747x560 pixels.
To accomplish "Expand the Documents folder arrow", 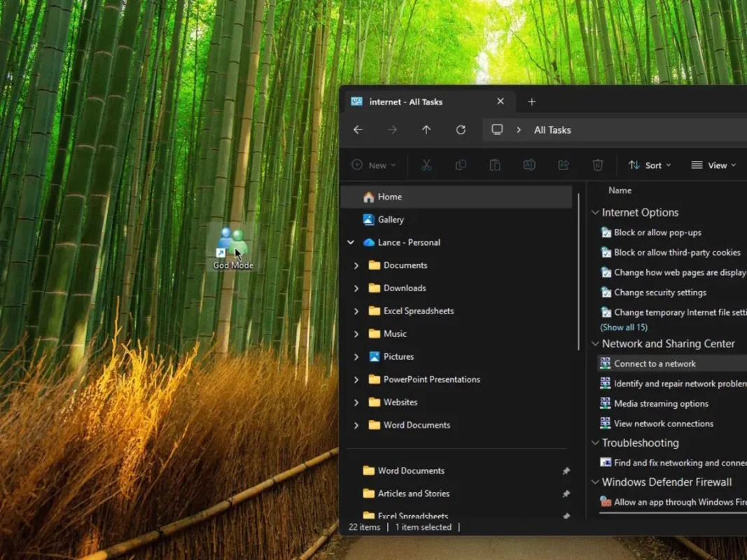I will point(356,265).
